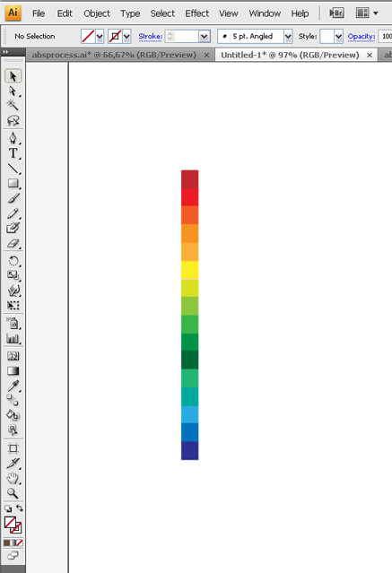Set the paint mode to Gradient

point(13,543)
